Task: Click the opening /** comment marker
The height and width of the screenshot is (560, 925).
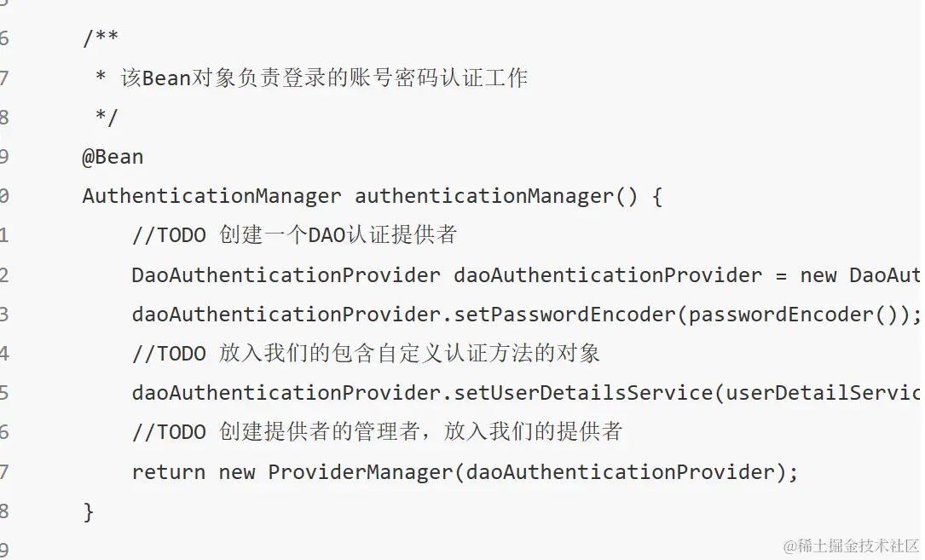Action: pos(101,38)
